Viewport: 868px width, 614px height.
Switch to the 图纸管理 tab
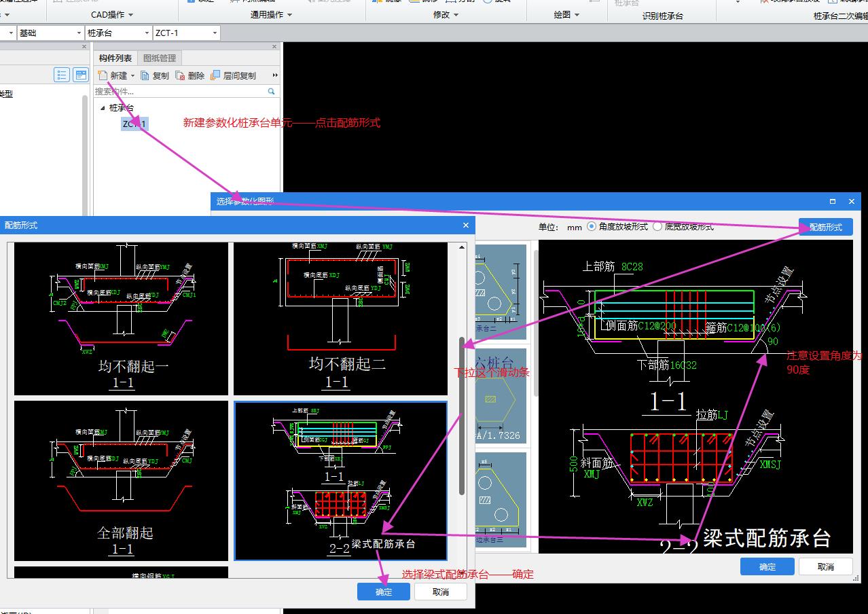click(x=159, y=58)
